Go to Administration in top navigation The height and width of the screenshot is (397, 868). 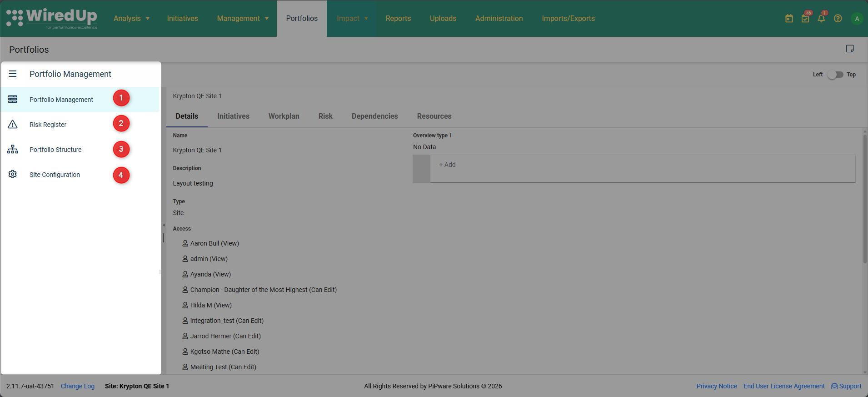(x=499, y=19)
